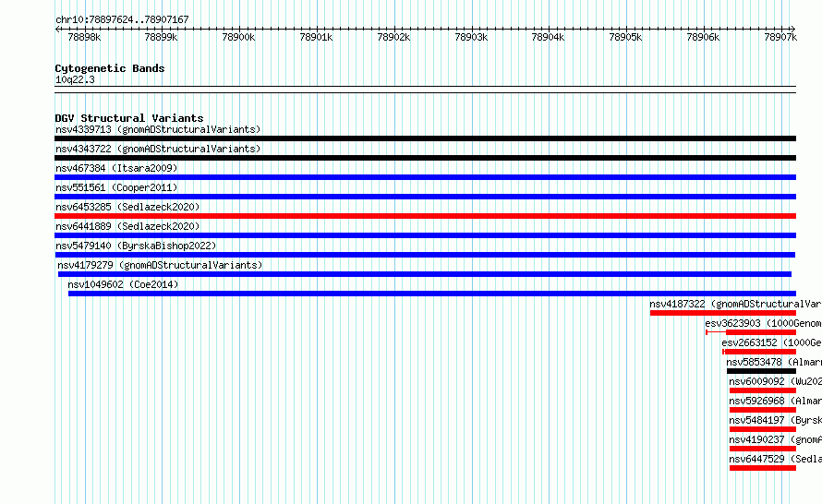
Task: Open the nsv4179279 gnomAD variant label
Action: 160,265
